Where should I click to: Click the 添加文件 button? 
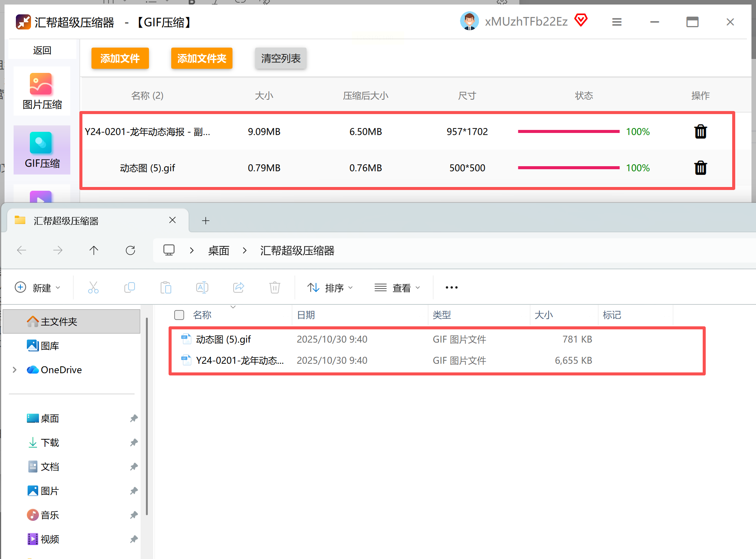click(x=120, y=58)
